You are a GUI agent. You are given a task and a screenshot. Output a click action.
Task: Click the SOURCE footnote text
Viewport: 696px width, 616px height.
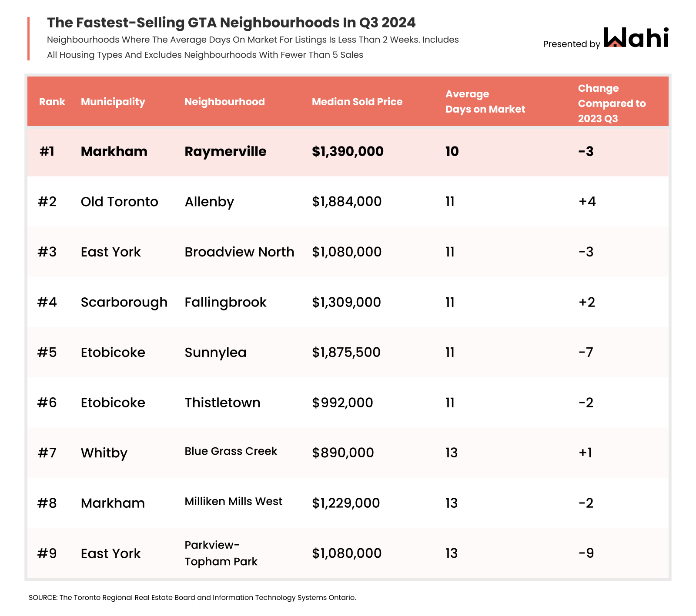tap(192, 598)
